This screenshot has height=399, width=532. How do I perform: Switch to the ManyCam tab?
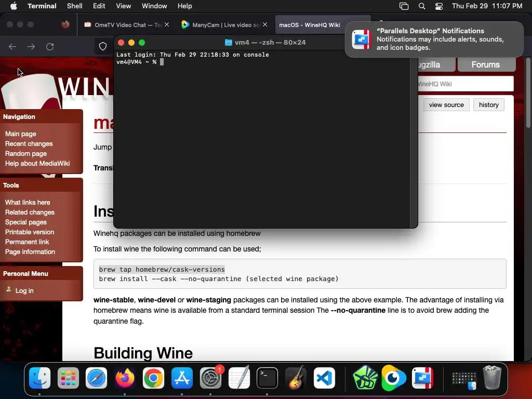coord(221,25)
